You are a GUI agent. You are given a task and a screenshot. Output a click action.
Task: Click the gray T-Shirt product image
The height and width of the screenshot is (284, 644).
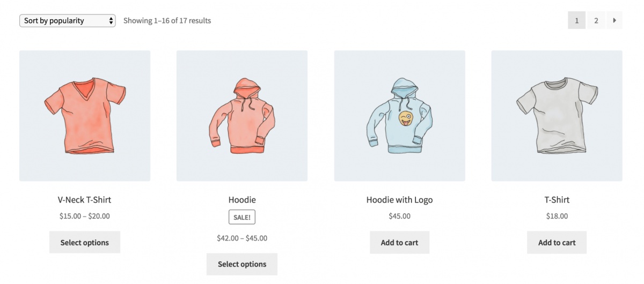point(557,116)
